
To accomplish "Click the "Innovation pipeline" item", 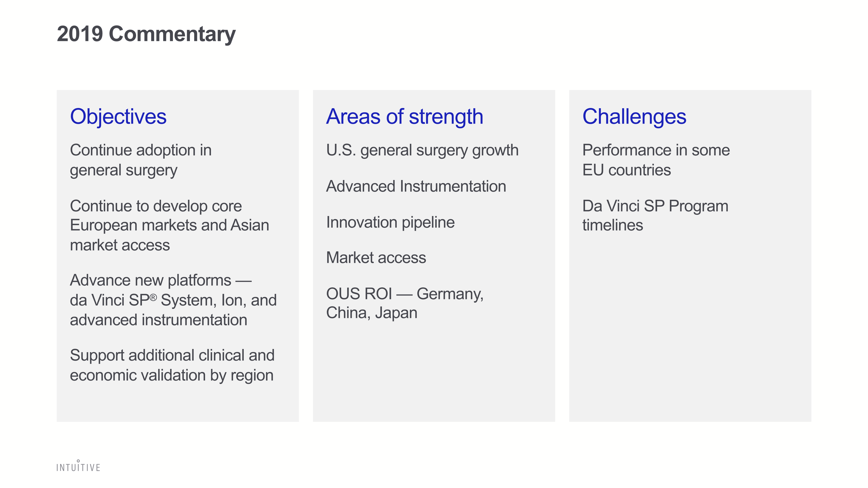I will [x=390, y=222].
